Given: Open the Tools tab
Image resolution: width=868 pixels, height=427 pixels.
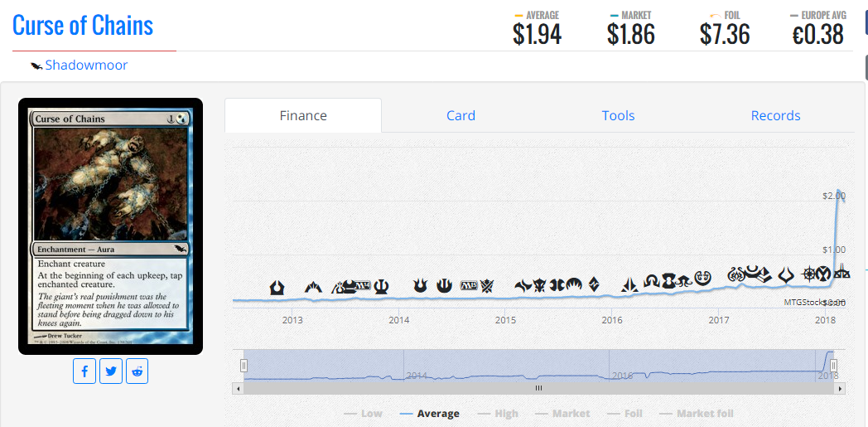Looking at the screenshot, I should [x=618, y=115].
